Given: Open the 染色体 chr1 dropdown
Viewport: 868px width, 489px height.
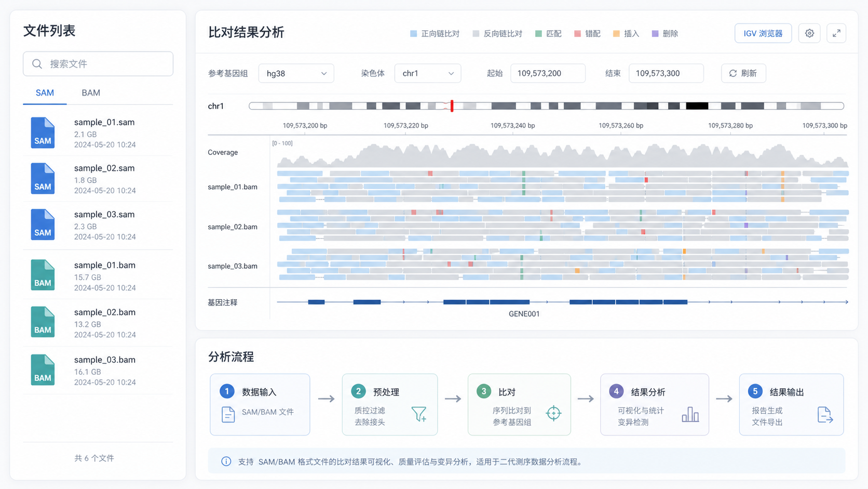Looking at the screenshot, I should (x=427, y=73).
